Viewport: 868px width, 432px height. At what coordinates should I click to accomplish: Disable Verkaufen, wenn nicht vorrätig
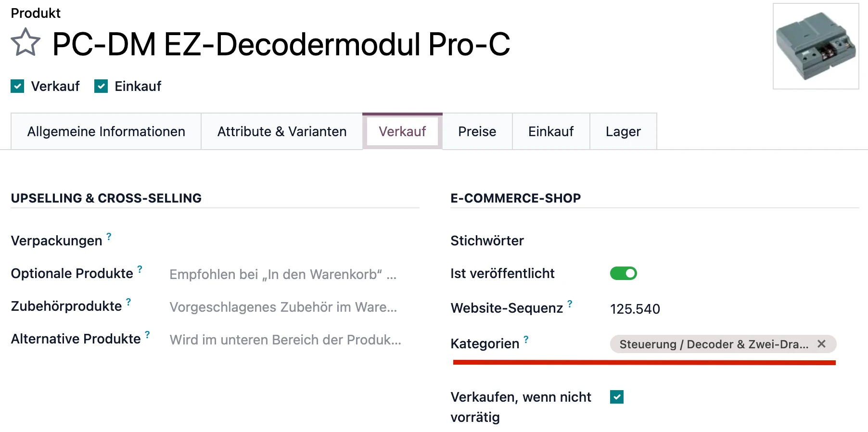point(616,396)
